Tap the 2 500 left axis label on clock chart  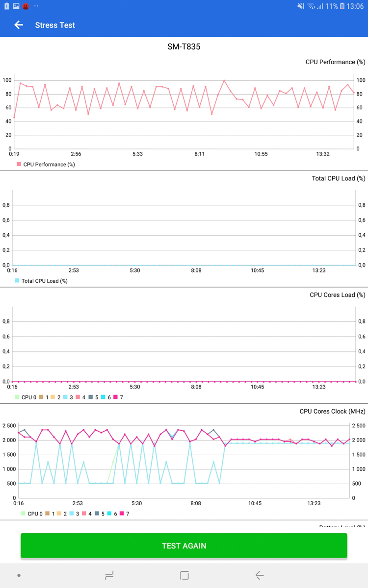pos(9,425)
